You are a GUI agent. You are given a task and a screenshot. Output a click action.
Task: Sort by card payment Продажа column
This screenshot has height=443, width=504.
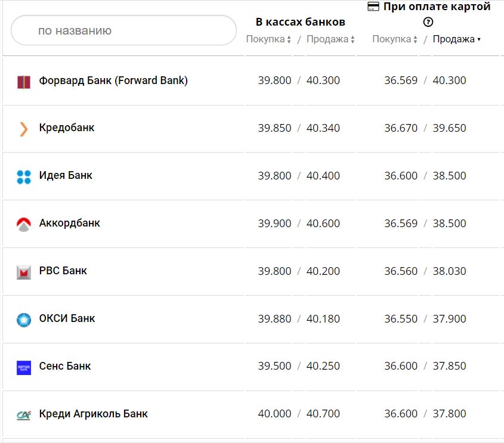(456, 39)
